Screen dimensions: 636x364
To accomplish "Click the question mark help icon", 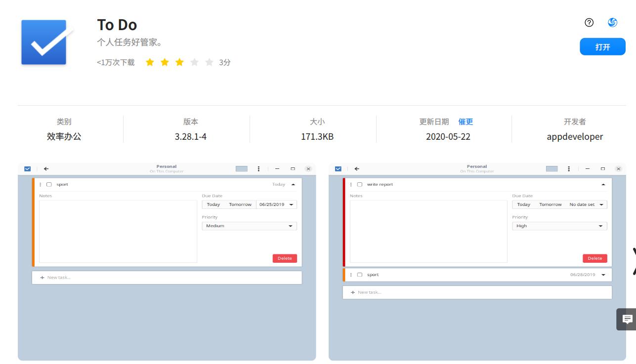I will point(588,22).
